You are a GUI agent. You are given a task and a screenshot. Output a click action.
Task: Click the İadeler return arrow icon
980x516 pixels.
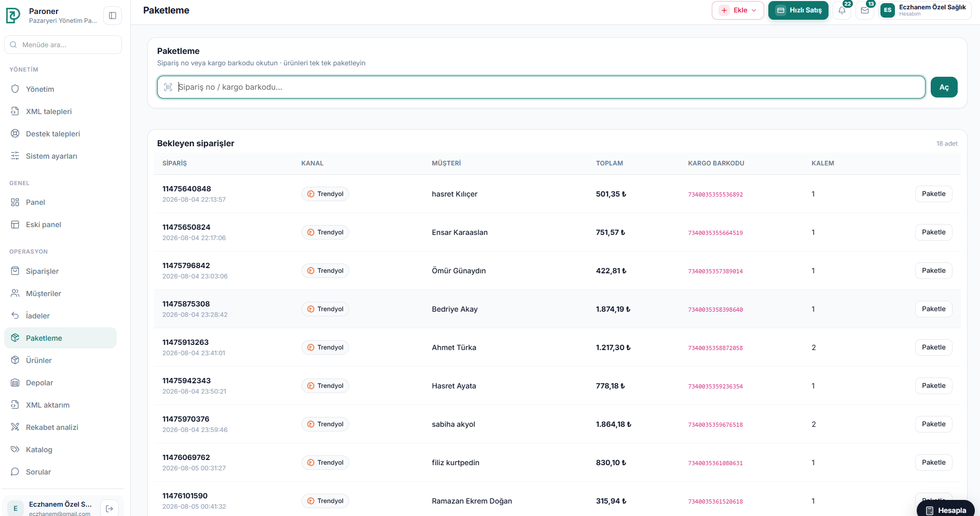coord(15,316)
